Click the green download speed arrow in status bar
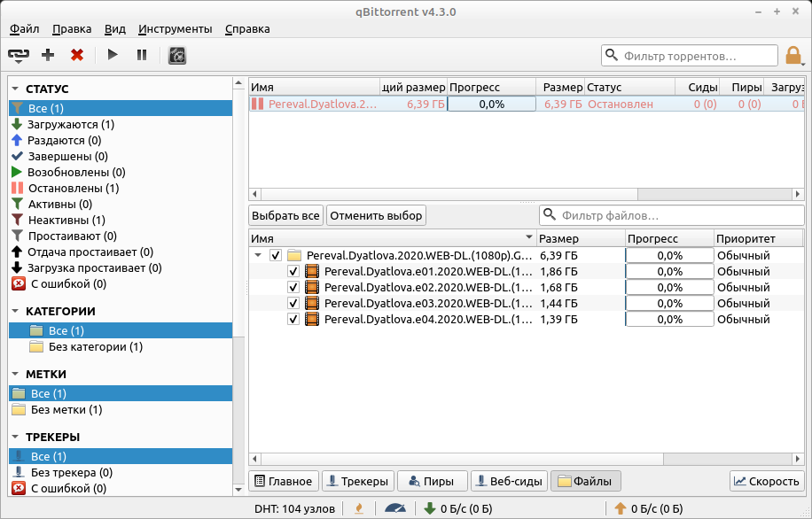This screenshot has width=812, height=519. [x=430, y=508]
